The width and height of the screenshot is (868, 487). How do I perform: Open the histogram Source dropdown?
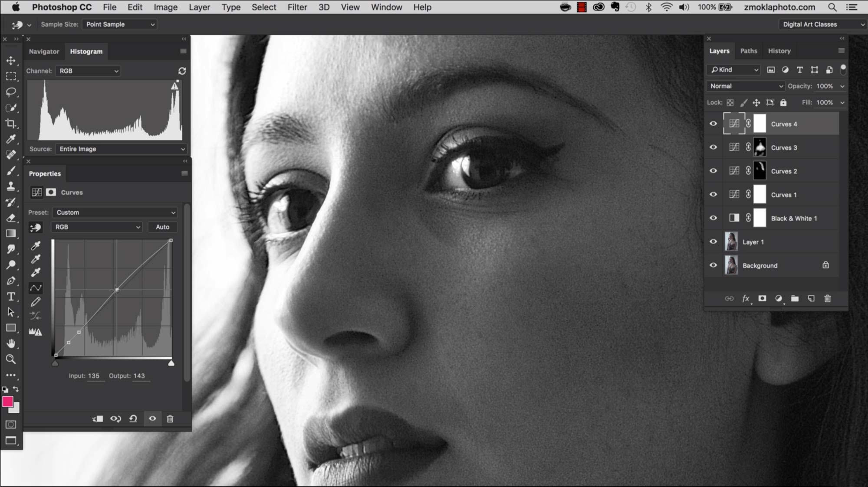click(121, 149)
